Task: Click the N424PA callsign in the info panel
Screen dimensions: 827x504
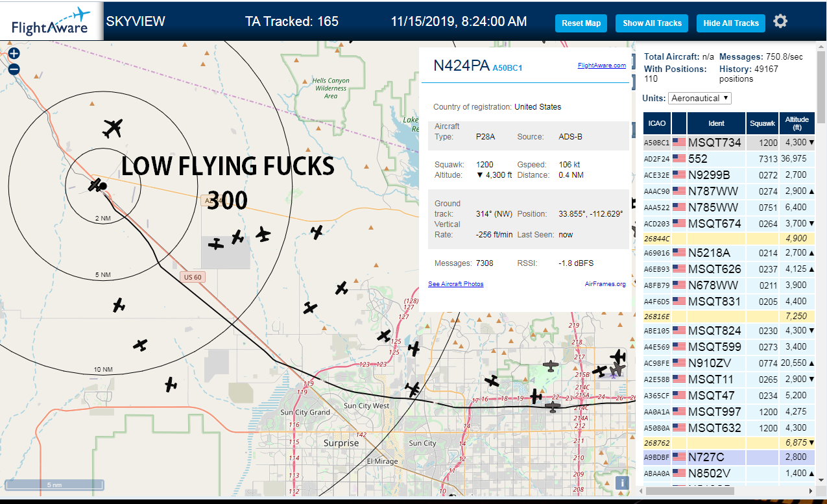Action: pyautogui.click(x=461, y=66)
